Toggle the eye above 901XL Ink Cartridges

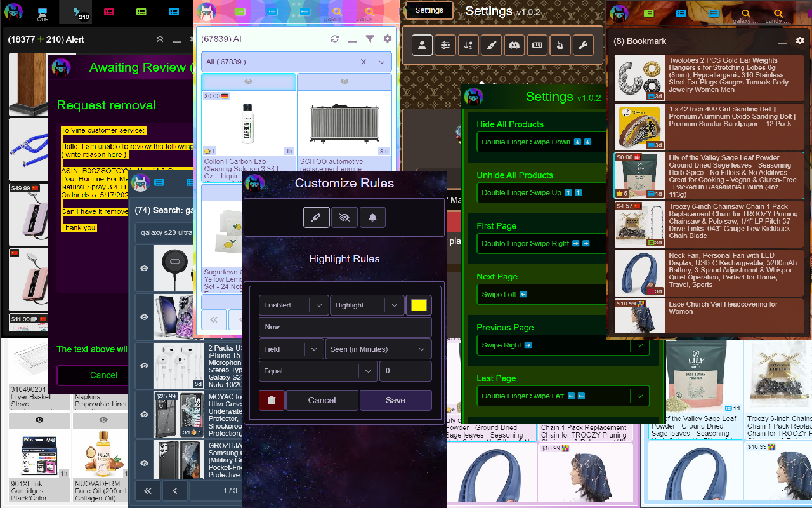(39, 420)
